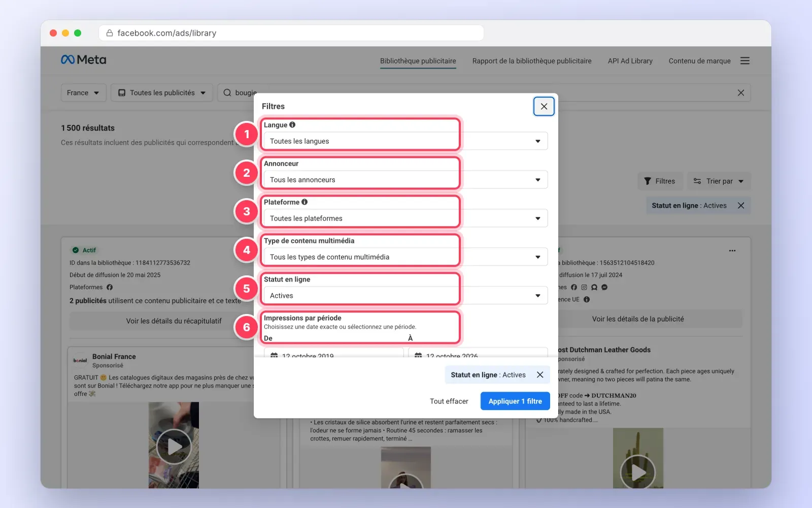The height and width of the screenshot is (508, 812).
Task: Open the Meta hamburger menu
Action: [745, 61]
